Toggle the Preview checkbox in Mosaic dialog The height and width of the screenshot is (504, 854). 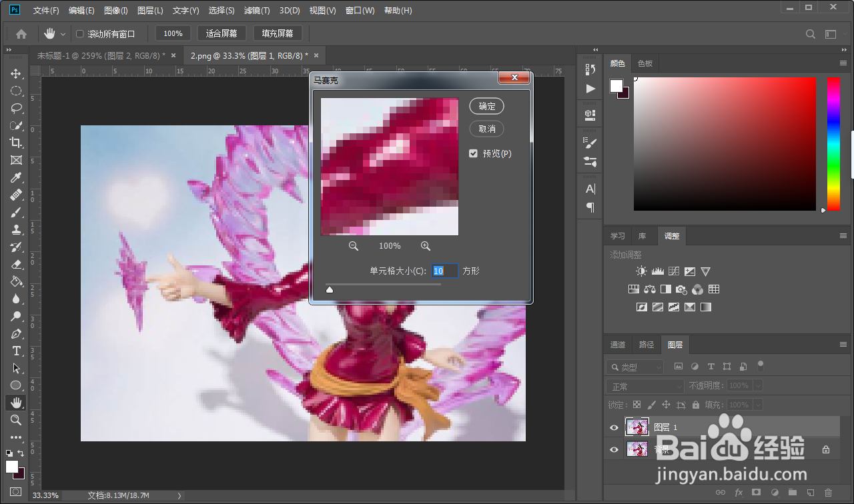pyautogui.click(x=473, y=153)
